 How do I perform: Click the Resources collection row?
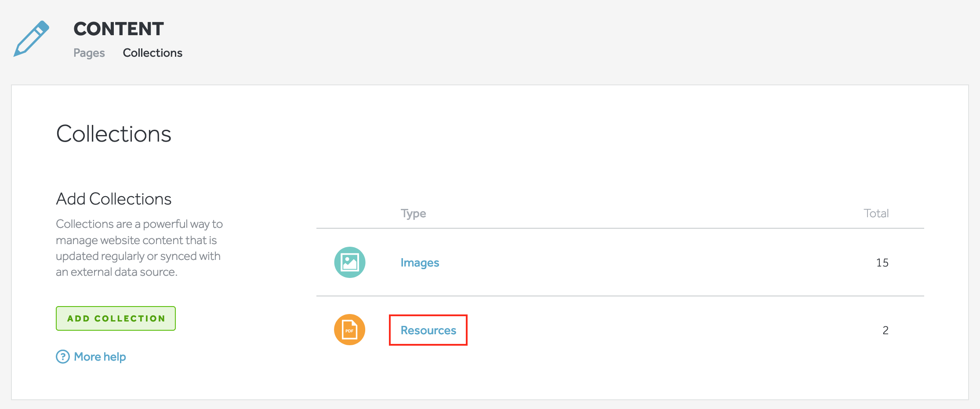click(615, 330)
